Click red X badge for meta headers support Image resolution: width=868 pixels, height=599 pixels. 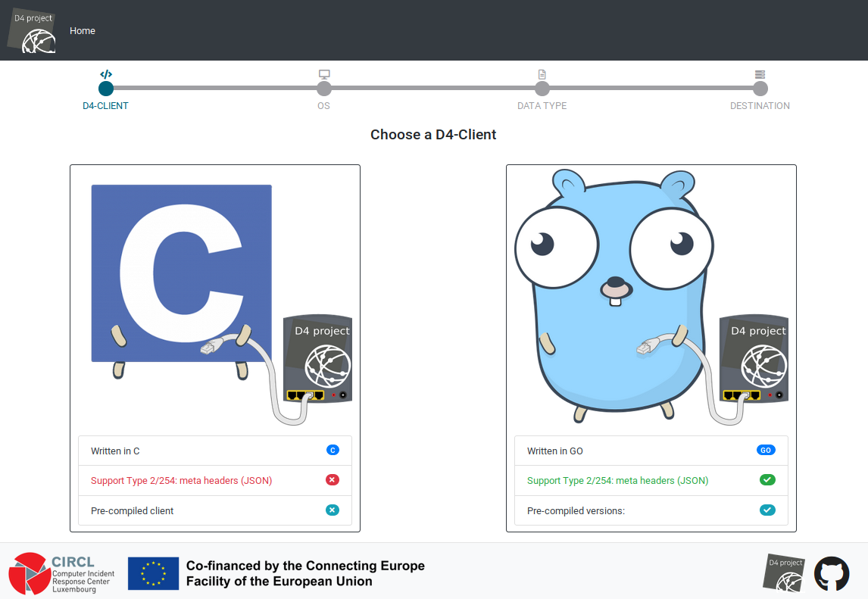333,480
